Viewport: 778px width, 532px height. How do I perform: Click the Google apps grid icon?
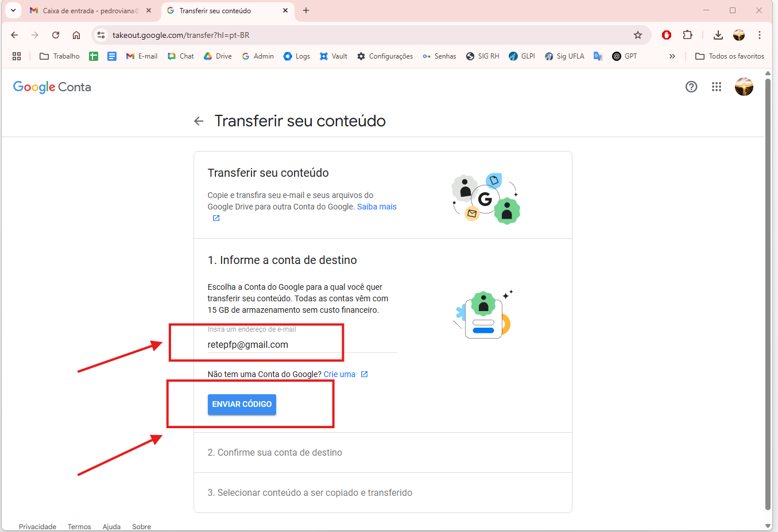pyautogui.click(x=716, y=87)
